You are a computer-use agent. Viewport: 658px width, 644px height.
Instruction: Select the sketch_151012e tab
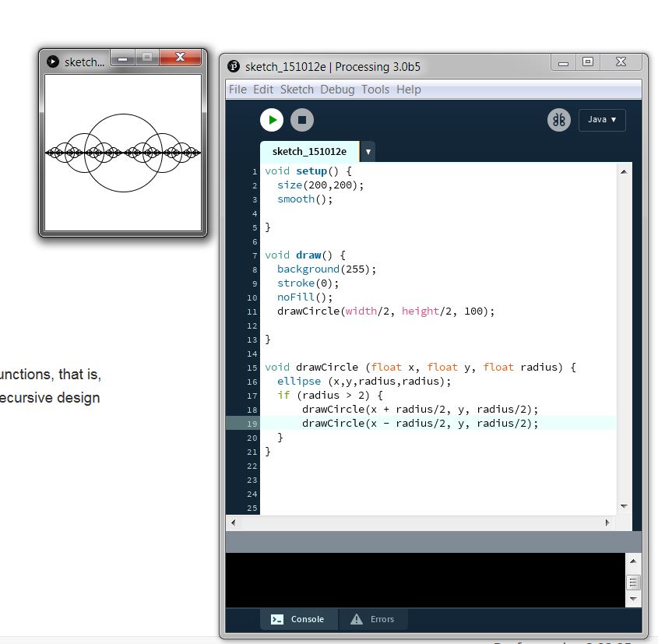(x=309, y=152)
